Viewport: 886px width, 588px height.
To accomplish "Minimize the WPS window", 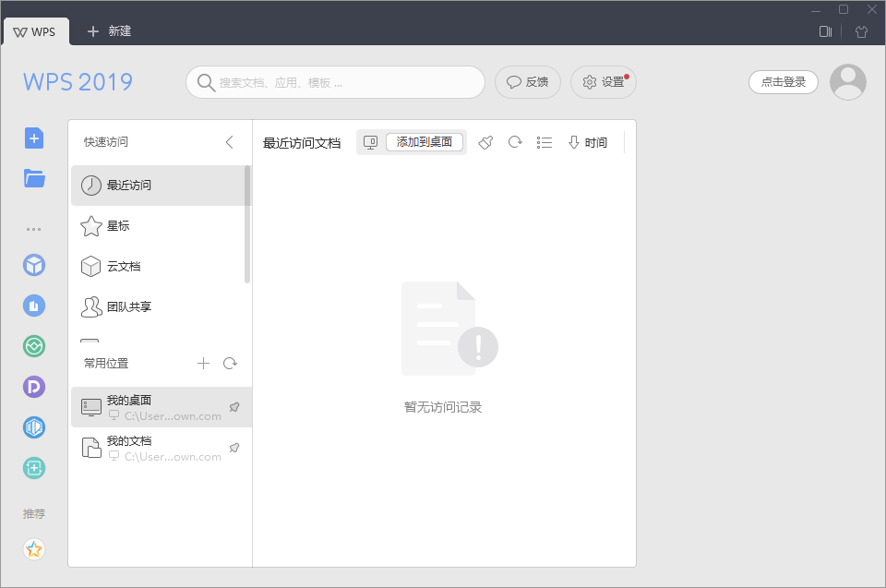I will (x=815, y=9).
